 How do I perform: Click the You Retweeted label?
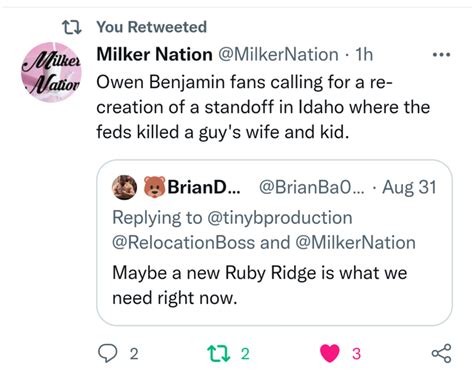tap(152, 27)
